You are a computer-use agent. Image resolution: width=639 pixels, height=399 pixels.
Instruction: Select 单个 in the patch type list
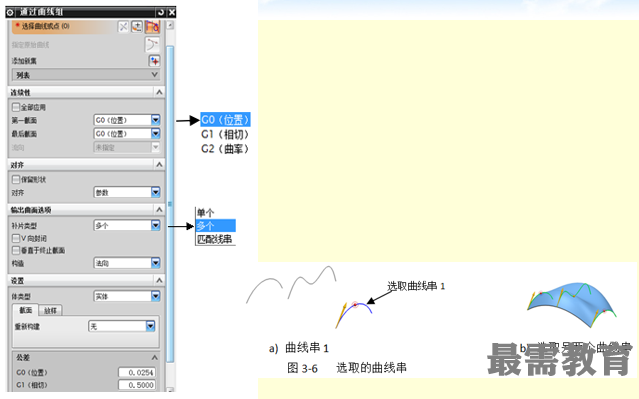coord(205,213)
